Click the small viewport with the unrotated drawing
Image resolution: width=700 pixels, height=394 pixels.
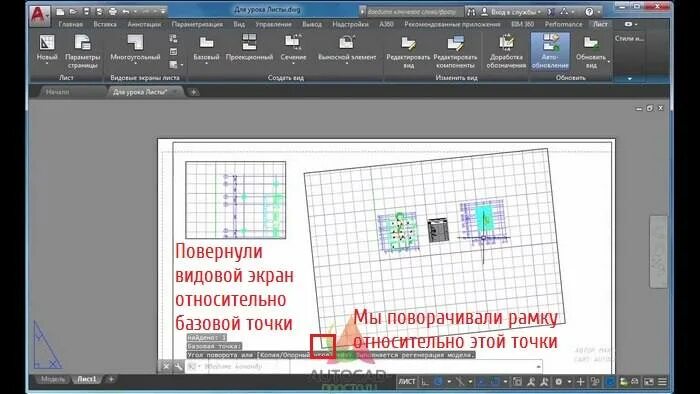236,200
